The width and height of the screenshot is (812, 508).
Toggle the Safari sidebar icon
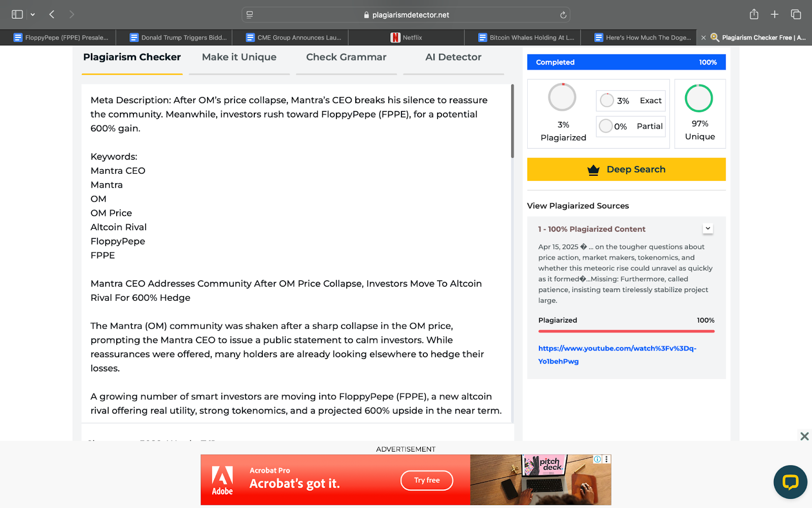pos(17,14)
